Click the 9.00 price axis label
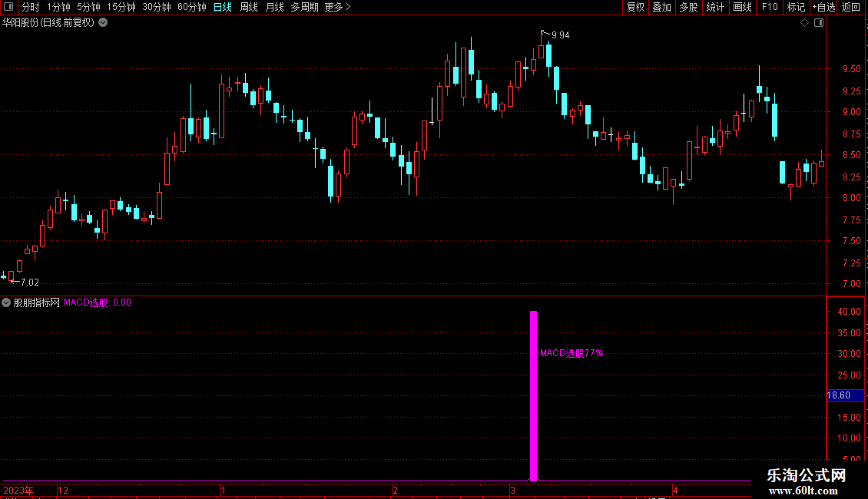Screen dimensions: 868x499 coord(851,112)
